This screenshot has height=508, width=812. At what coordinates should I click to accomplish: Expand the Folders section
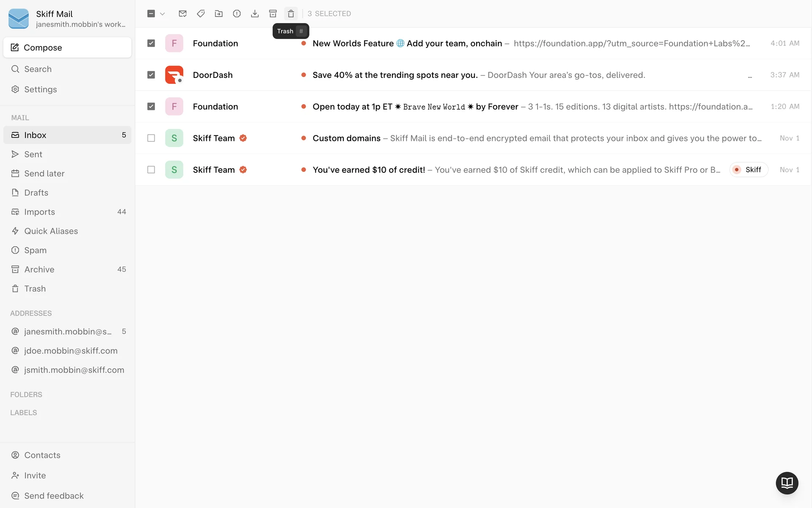click(26, 395)
